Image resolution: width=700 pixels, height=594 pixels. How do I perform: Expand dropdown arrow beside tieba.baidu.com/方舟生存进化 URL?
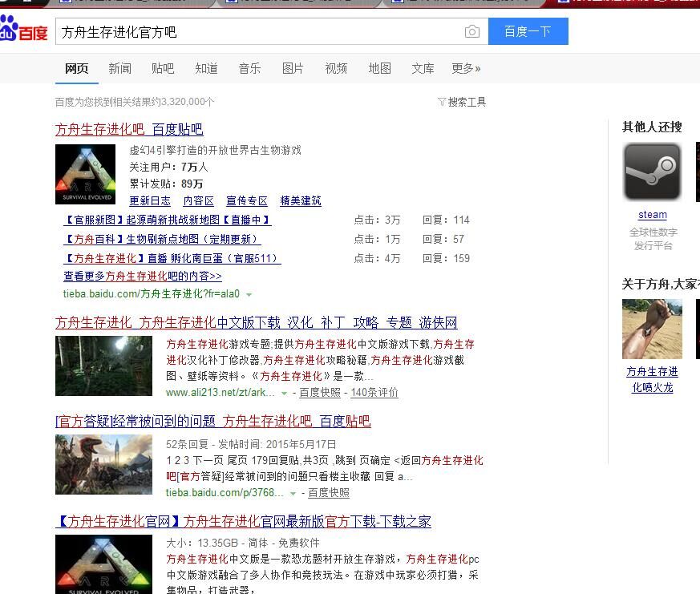pyautogui.click(x=249, y=294)
